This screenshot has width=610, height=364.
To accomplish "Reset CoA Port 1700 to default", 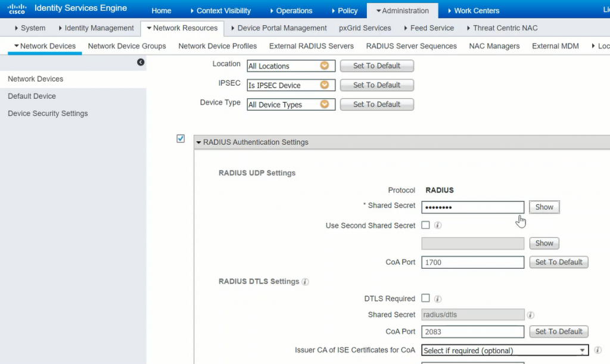I will tap(559, 262).
